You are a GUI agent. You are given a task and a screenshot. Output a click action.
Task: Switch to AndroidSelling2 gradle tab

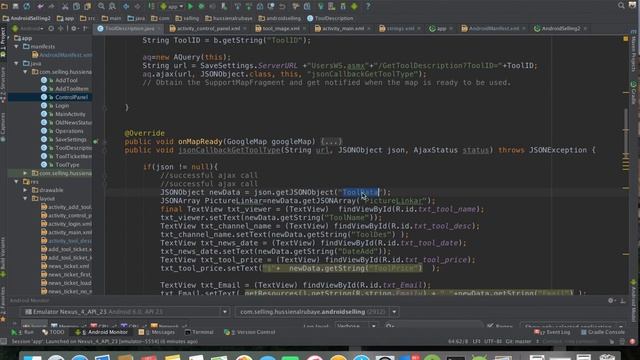click(x=561, y=29)
